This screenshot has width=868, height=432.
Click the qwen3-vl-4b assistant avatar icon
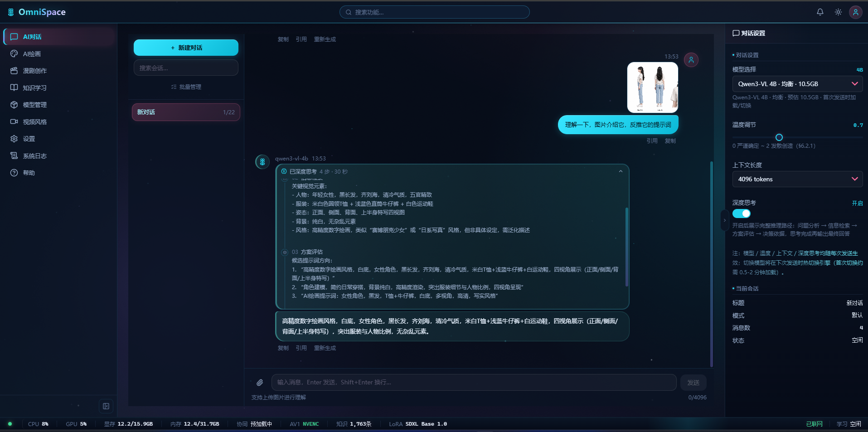click(x=262, y=162)
